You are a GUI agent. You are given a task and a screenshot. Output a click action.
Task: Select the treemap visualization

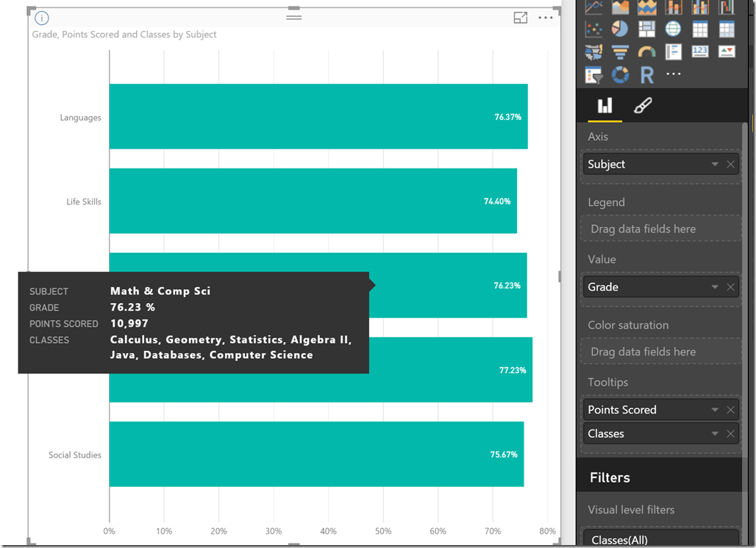pyautogui.click(x=646, y=29)
